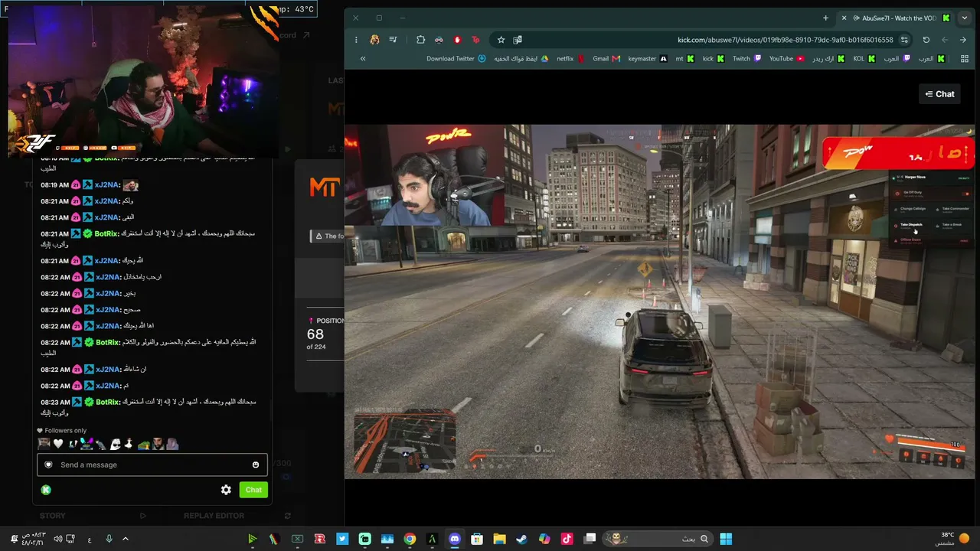Image resolution: width=980 pixels, height=551 pixels.
Task: Open the new tab plus button in the browser
Action: [825, 18]
